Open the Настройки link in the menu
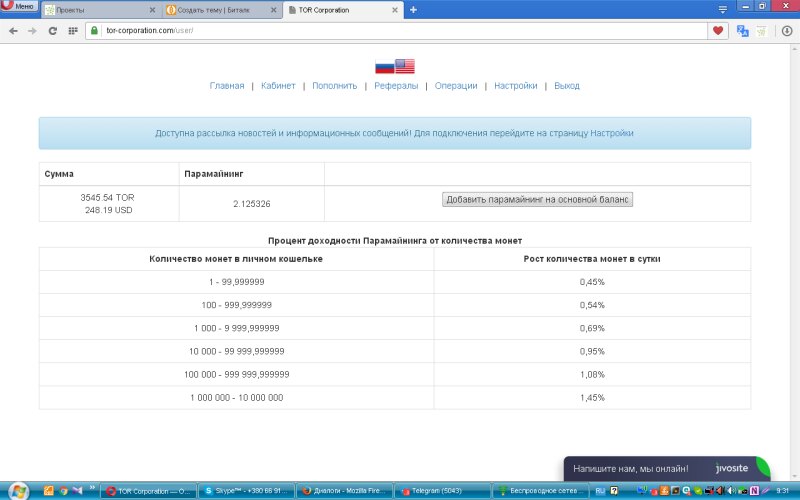Image resolution: width=800 pixels, height=500 pixels. pos(516,86)
